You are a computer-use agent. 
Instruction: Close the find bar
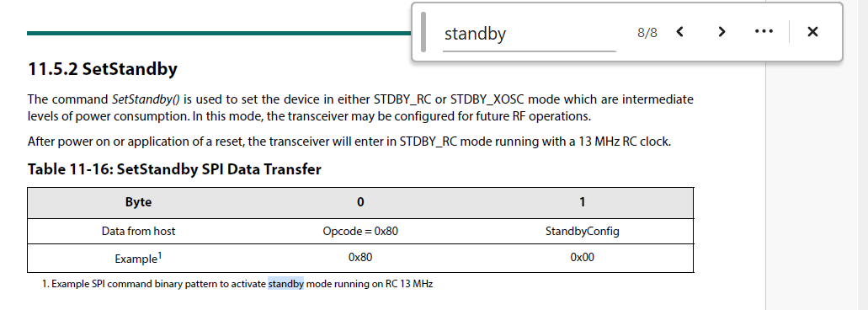(x=812, y=32)
